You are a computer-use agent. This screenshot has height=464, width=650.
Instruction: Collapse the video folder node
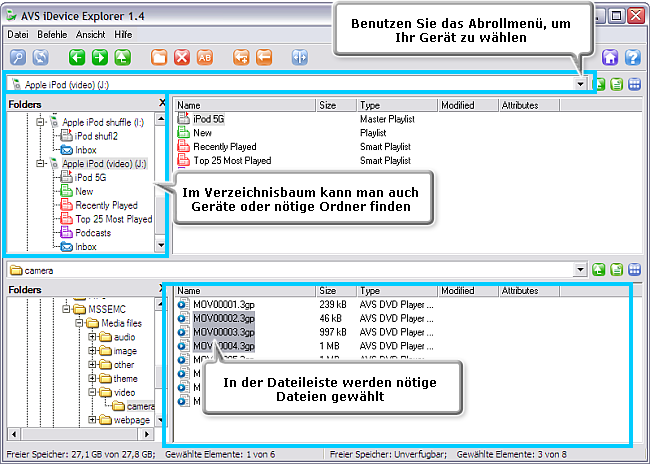pos(92,392)
